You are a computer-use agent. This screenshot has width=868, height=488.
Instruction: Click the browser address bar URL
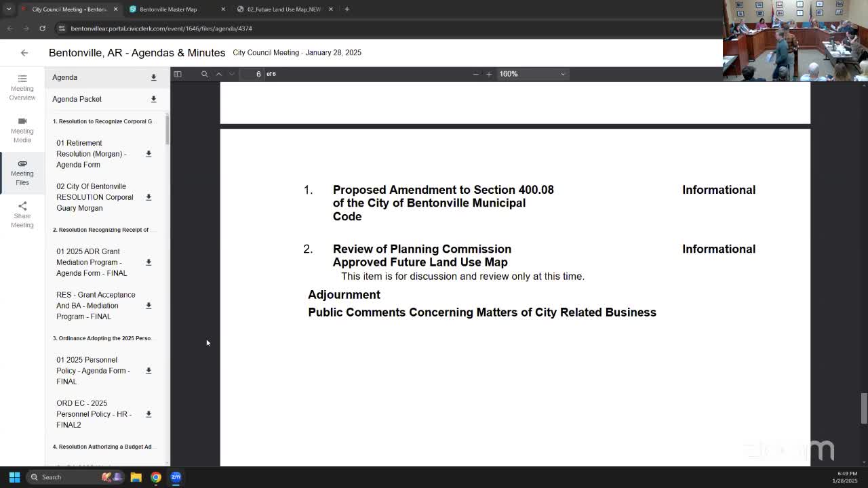[161, 28]
